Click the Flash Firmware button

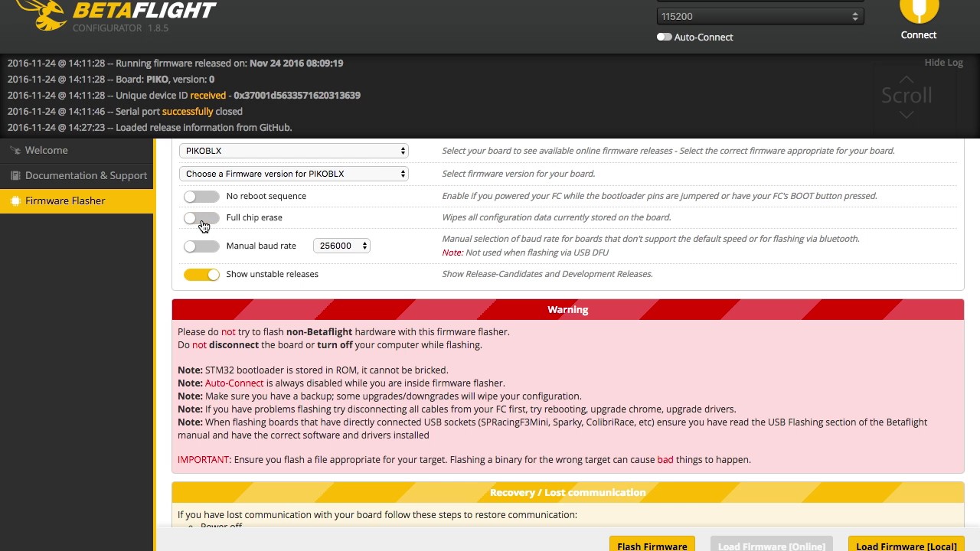(652, 544)
